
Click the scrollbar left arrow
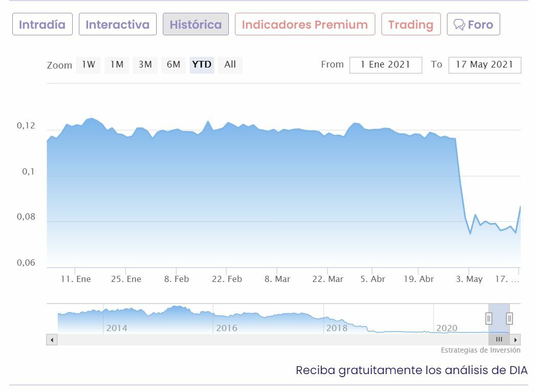click(52, 339)
